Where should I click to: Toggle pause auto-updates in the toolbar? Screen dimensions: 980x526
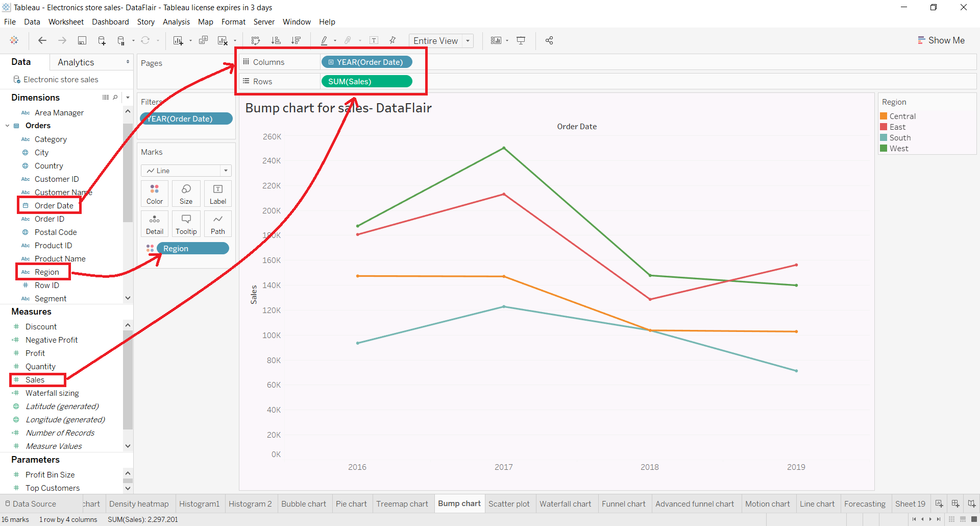[x=121, y=40]
